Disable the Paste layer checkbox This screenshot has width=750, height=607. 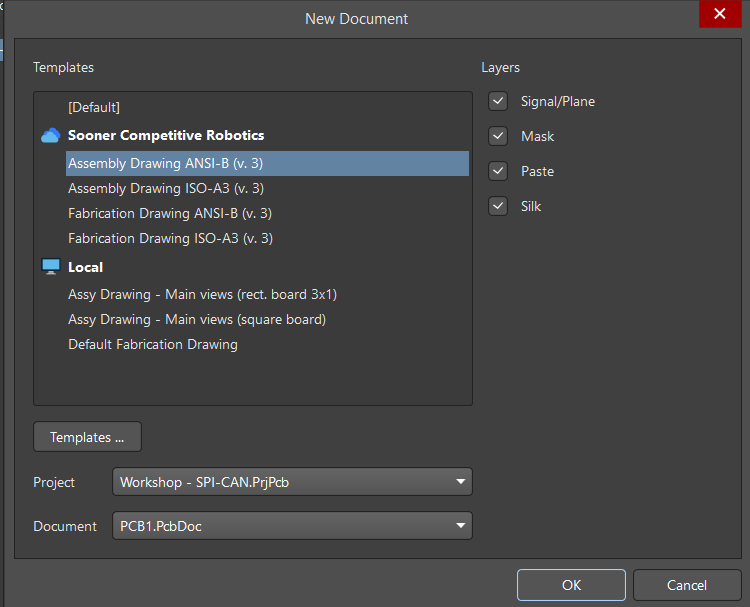(498, 171)
